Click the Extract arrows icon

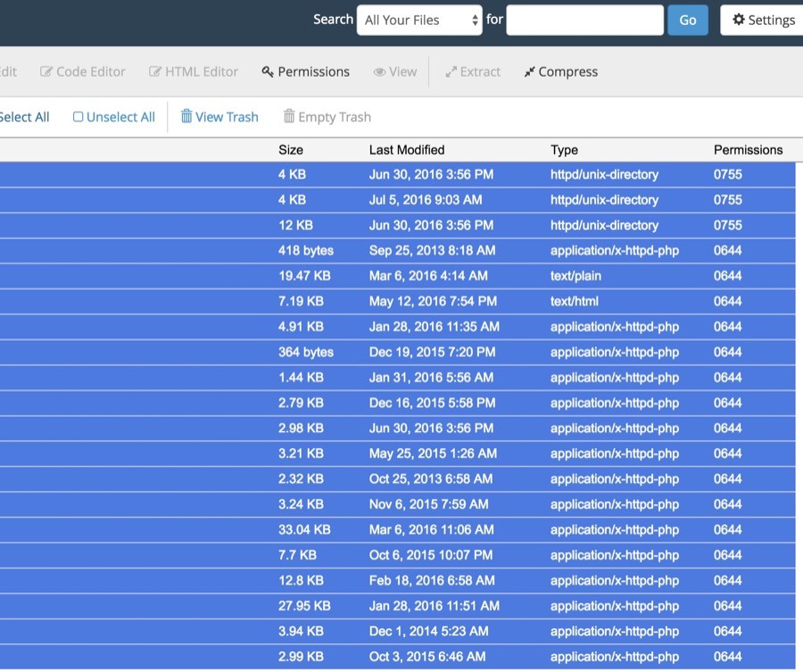coord(451,72)
